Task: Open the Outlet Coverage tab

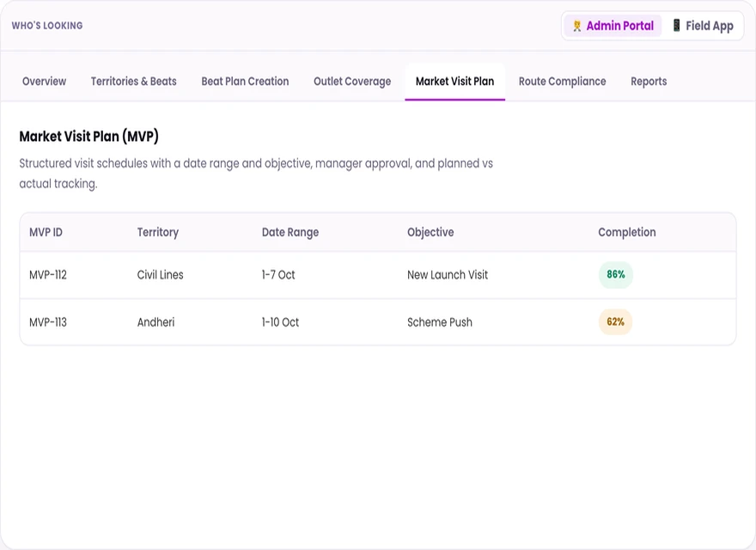Action: (352, 82)
